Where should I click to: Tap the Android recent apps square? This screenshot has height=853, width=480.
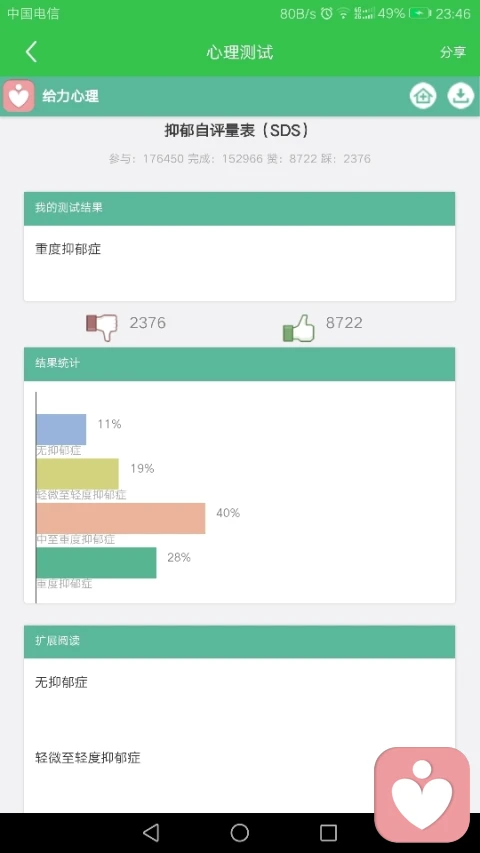click(328, 832)
